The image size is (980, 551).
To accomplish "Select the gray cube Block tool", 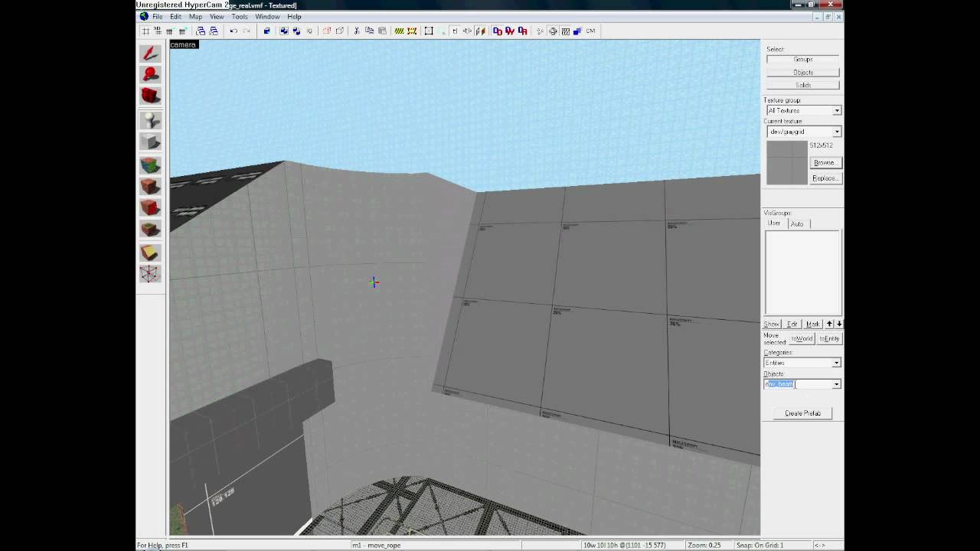I will point(150,142).
